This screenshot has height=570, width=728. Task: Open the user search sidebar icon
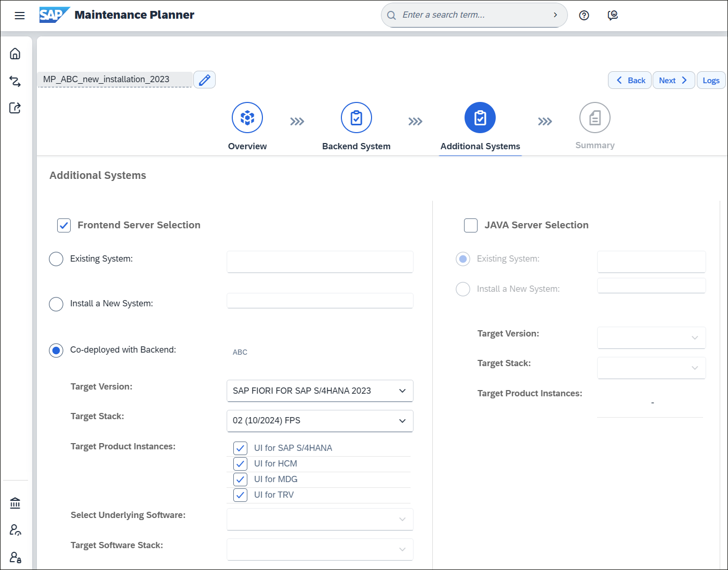pos(16,530)
